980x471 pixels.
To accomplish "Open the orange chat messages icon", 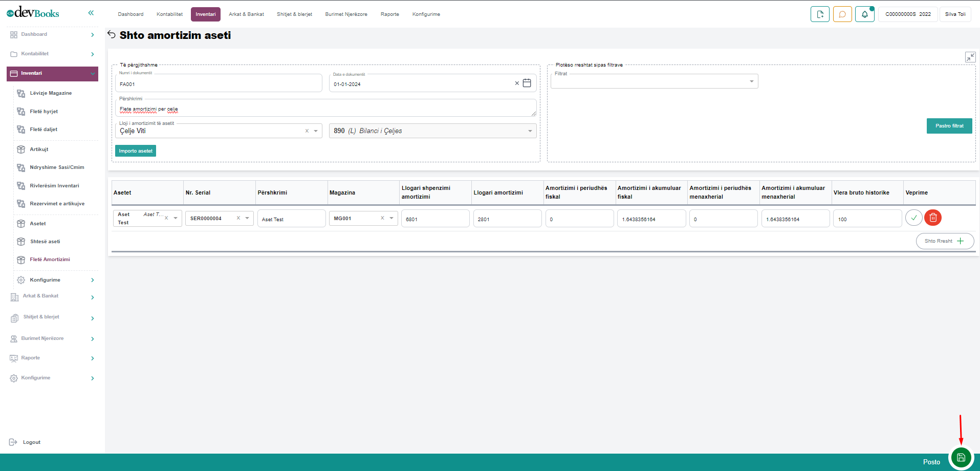I will pyautogui.click(x=842, y=14).
